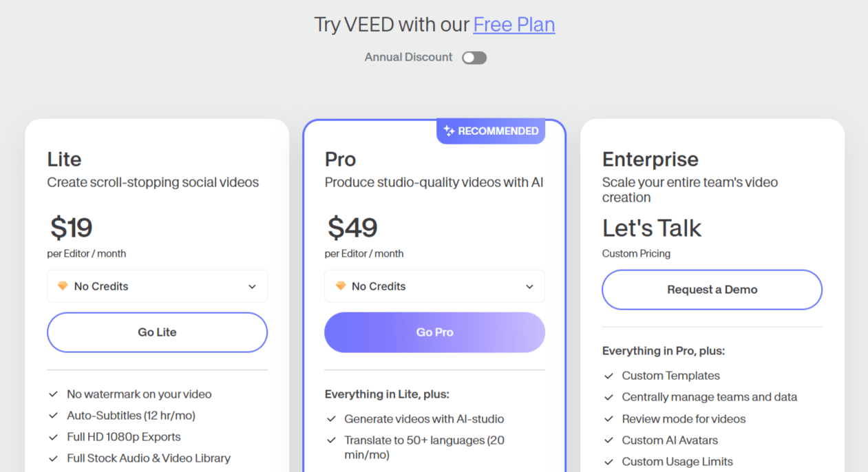
Task: Click the Request a Demo button
Action: [x=712, y=290]
